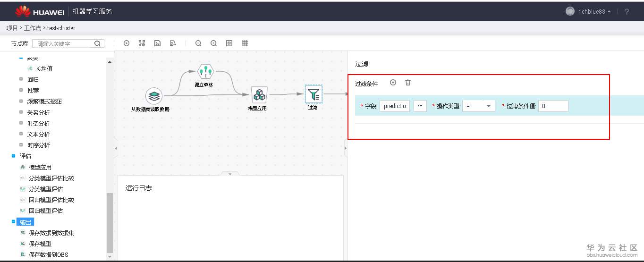
Task: Click the add filter condition plus icon
Action: coord(393,83)
